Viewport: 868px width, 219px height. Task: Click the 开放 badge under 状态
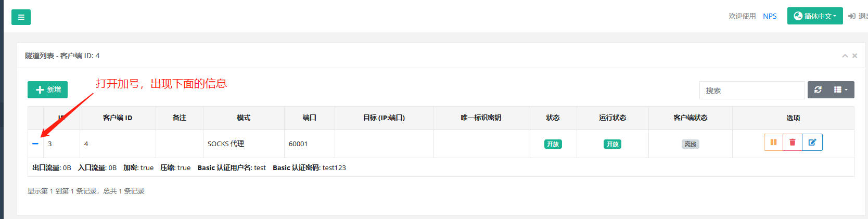tap(553, 144)
